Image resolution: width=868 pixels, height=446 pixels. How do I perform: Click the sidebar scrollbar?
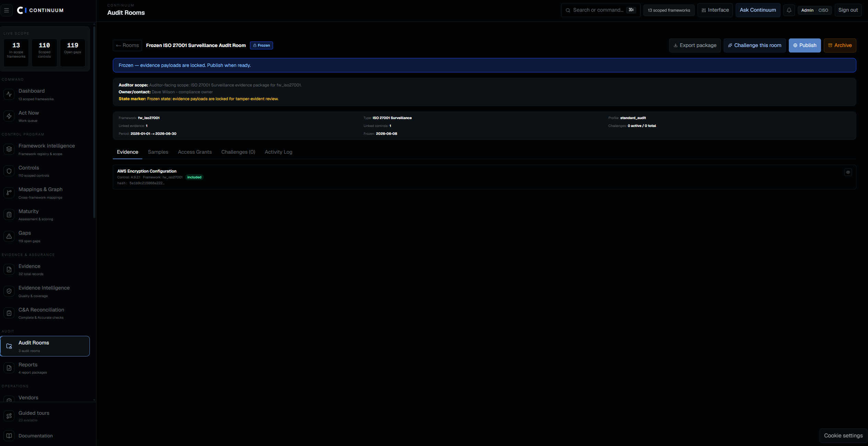pyautogui.click(x=94, y=122)
